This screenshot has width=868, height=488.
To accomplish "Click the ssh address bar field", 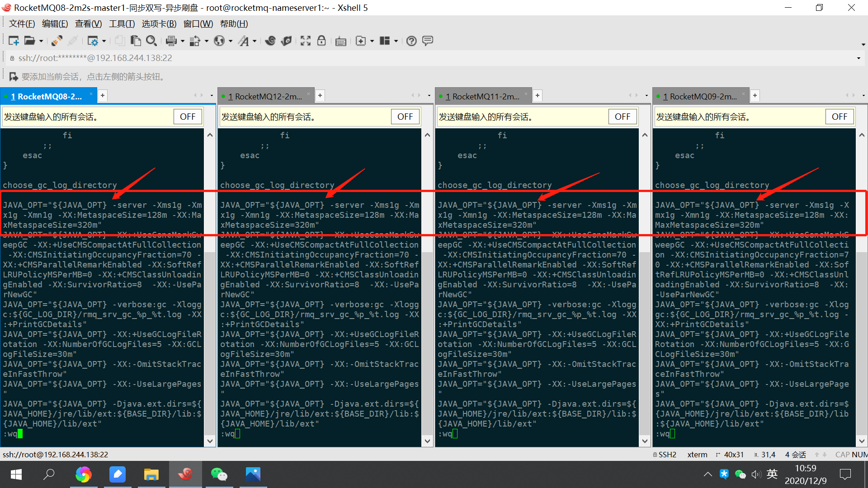I will pos(434,58).
